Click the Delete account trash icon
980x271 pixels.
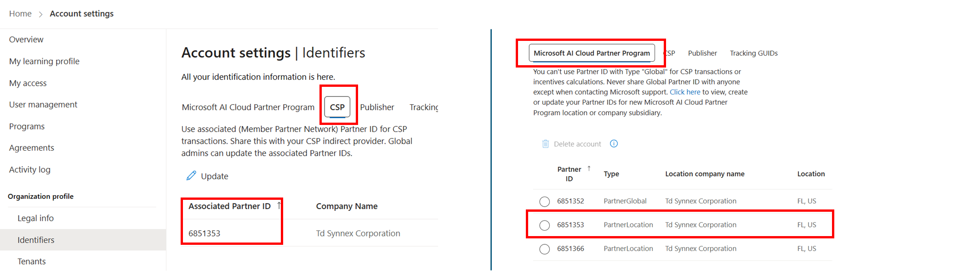(545, 143)
